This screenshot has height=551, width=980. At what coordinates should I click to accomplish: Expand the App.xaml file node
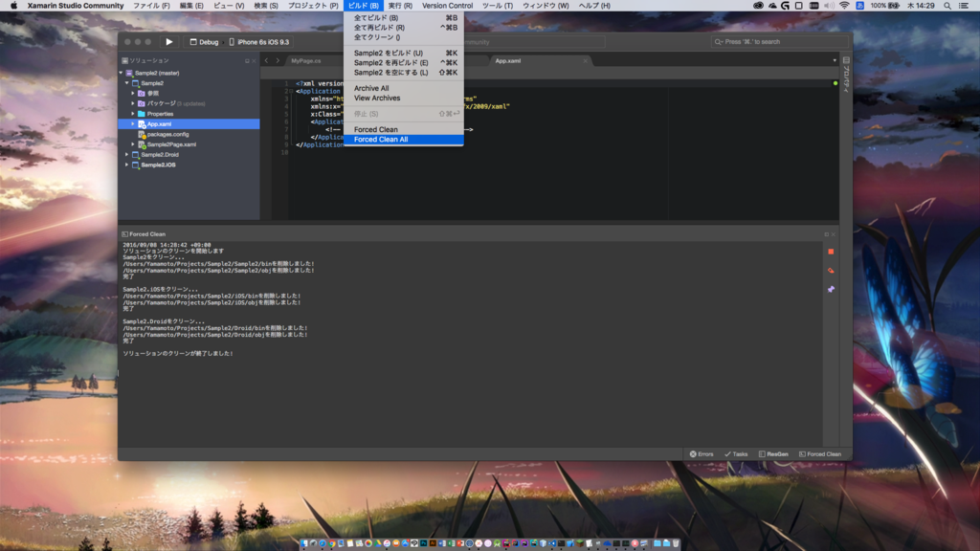[x=133, y=123]
